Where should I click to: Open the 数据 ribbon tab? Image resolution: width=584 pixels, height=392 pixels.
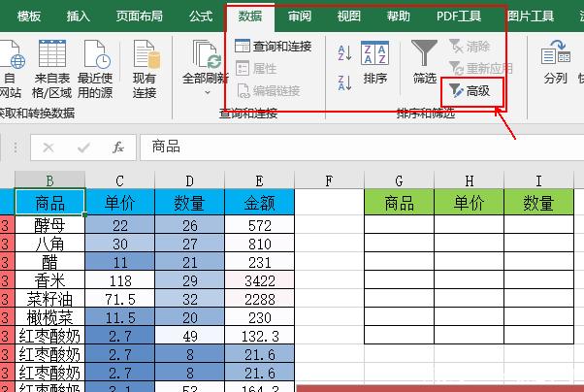(x=250, y=16)
